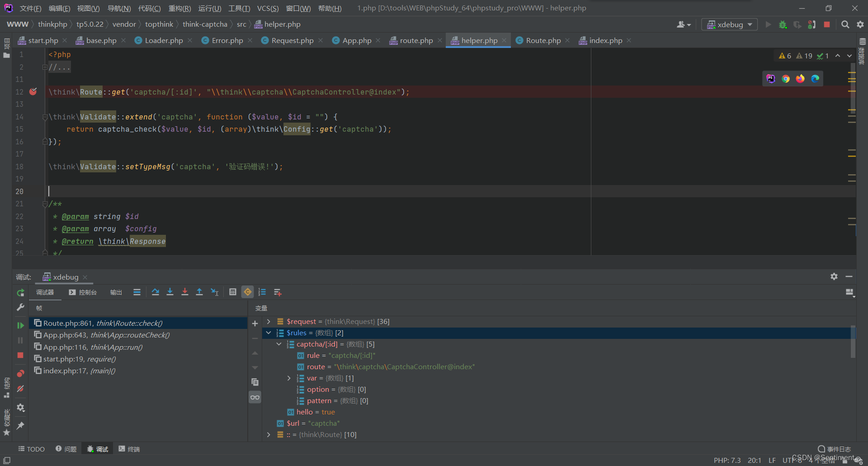
Task: Toggle Show Watches in Variables glasses icon
Action: coord(255,397)
